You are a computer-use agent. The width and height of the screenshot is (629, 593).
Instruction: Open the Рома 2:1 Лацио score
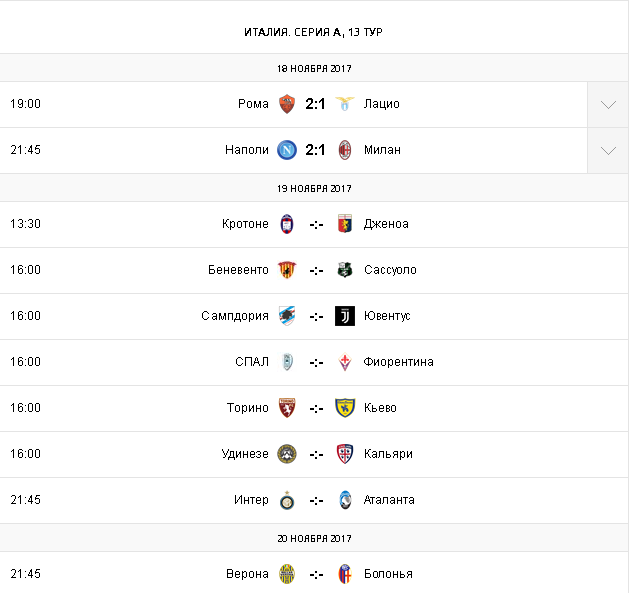(316, 104)
